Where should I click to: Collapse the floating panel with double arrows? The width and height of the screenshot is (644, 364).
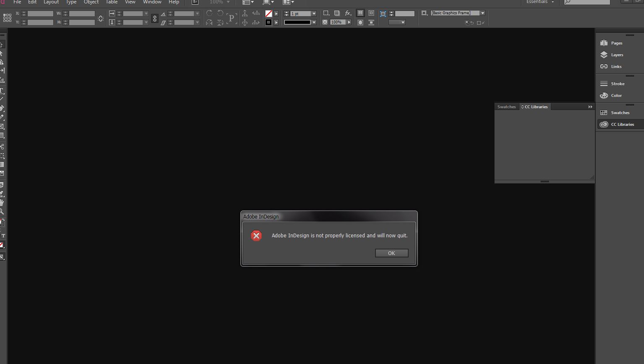(x=590, y=107)
